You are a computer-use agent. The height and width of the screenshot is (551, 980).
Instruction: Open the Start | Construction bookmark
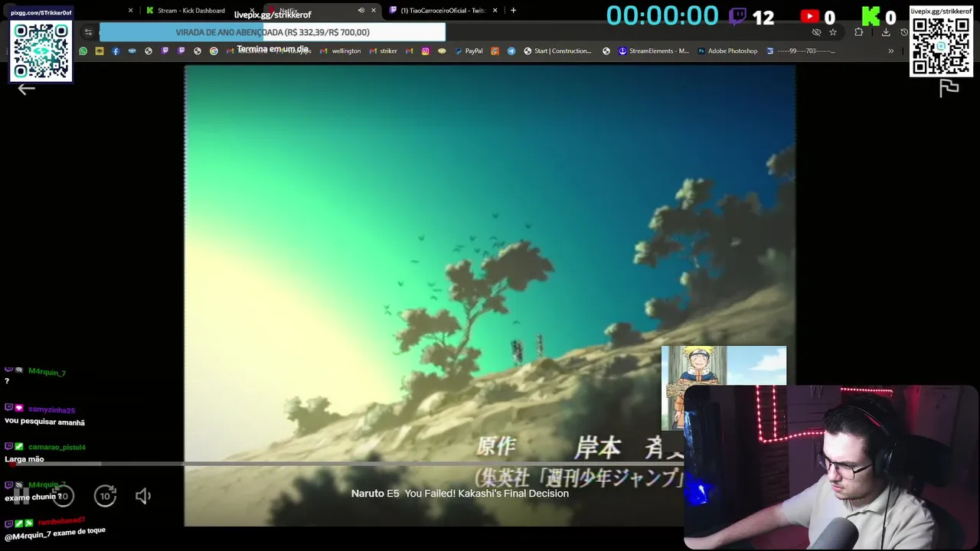557,51
